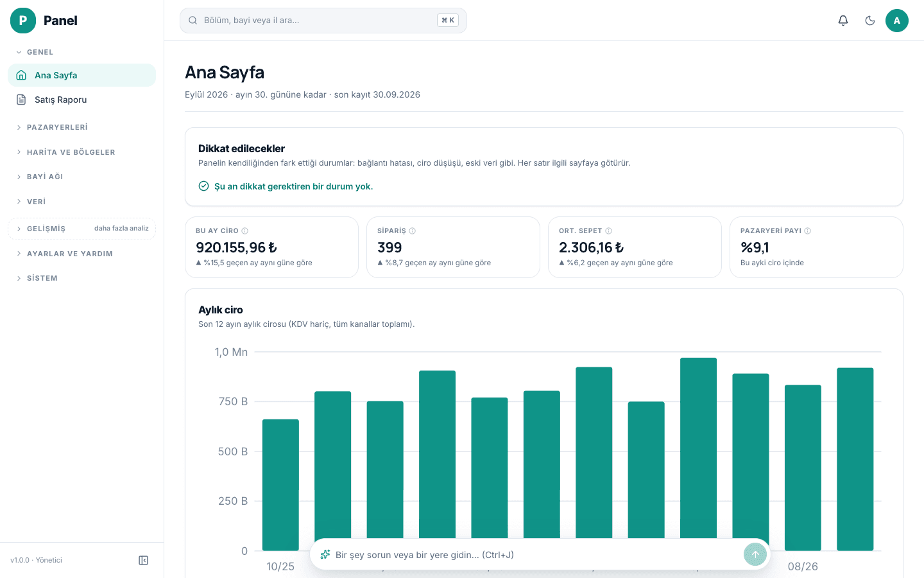Click the Ana Sayfa home icon
The height and width of the screenshot is (578, 924).
click(21, 75)
